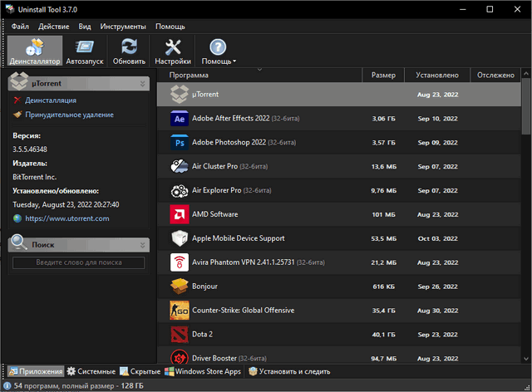This screenshot has width=532, height=392.
Task: Click the Counter-Strike: Global Offensive icon
Action: click(179, 311)
